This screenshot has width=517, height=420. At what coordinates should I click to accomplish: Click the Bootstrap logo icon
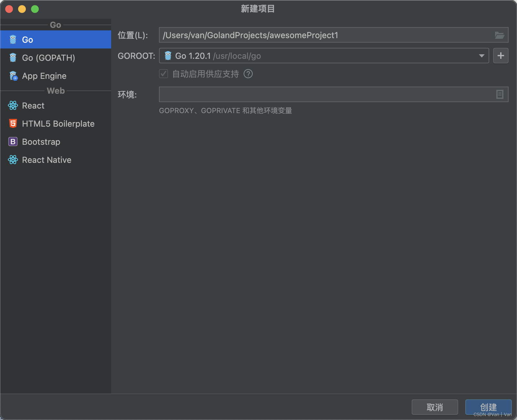click(13, 142)
